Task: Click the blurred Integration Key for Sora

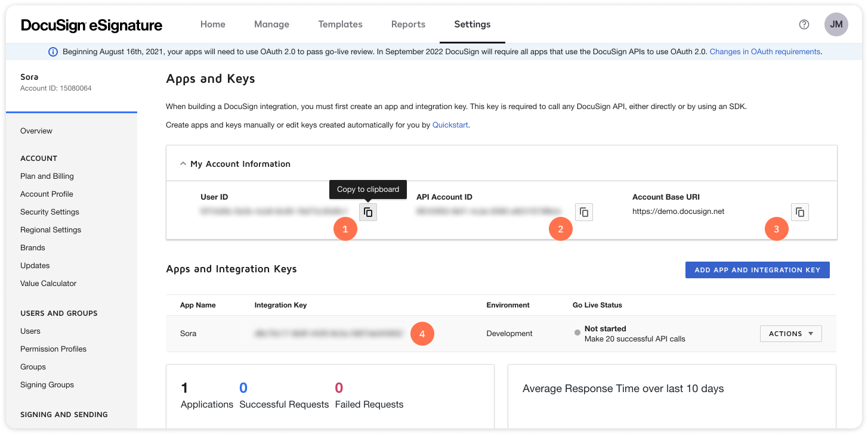Action: point(329,334)
